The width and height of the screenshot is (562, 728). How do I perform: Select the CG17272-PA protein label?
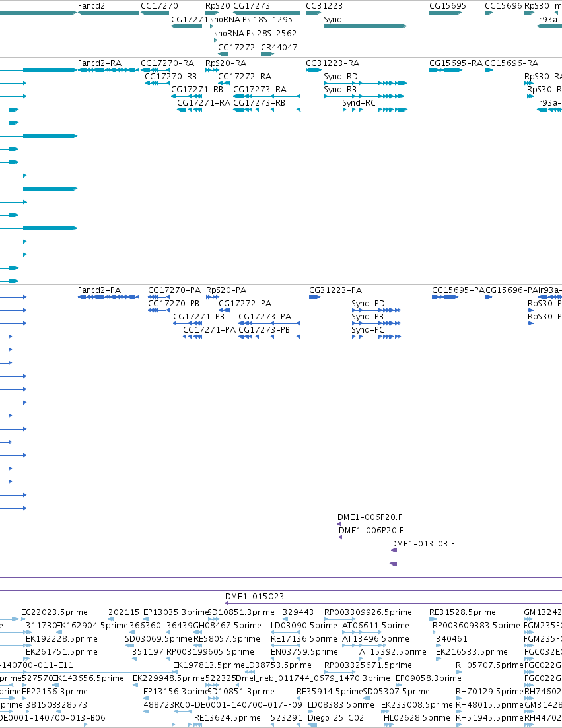tap(245, 303)
